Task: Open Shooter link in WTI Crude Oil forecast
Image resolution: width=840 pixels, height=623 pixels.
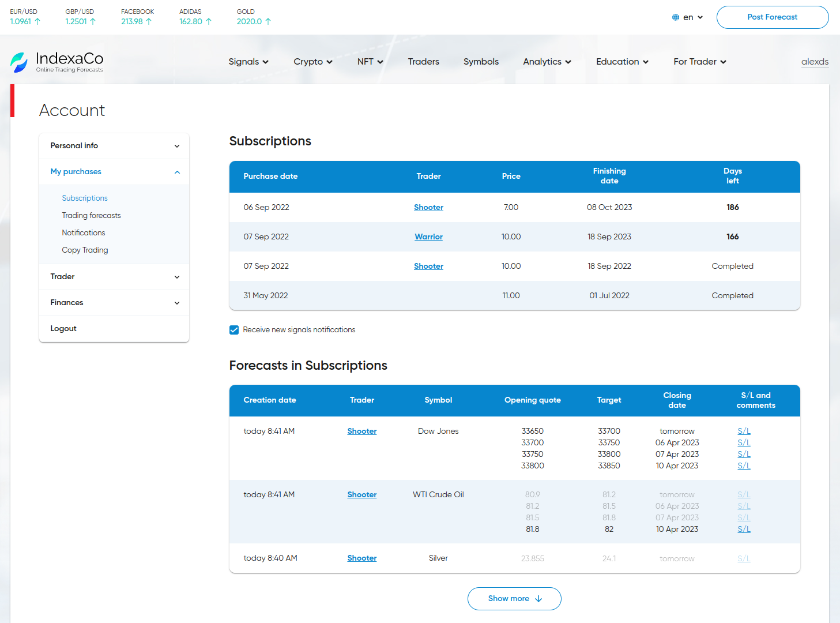Action: [x=362, y=495]
